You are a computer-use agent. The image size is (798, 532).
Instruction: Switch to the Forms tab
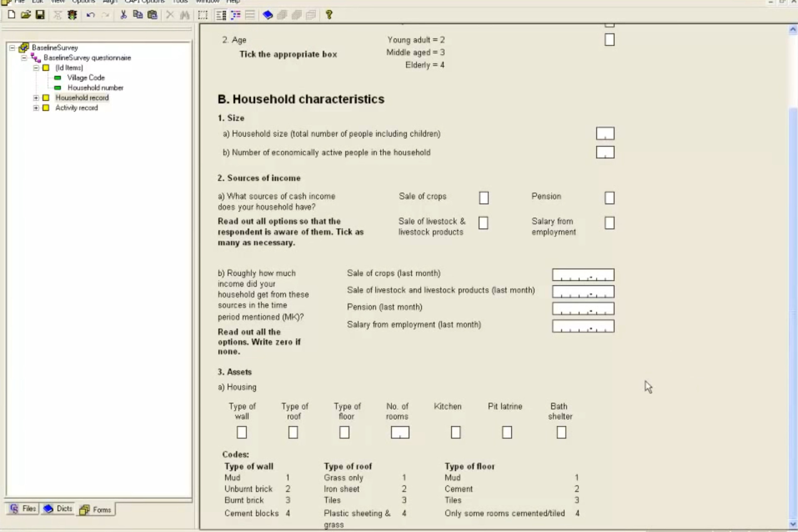pyautogui.click(x=96, y=509)
